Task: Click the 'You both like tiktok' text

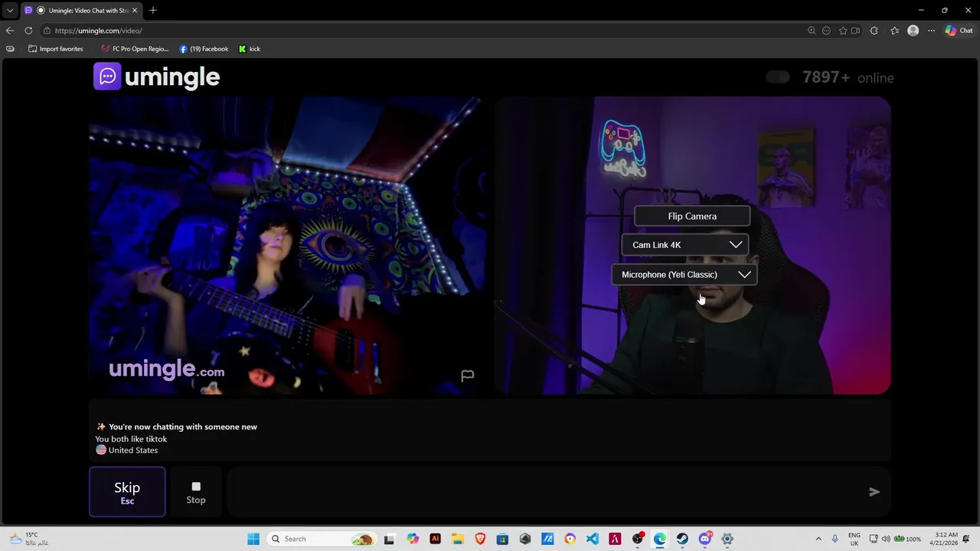Action: [131, 439]
